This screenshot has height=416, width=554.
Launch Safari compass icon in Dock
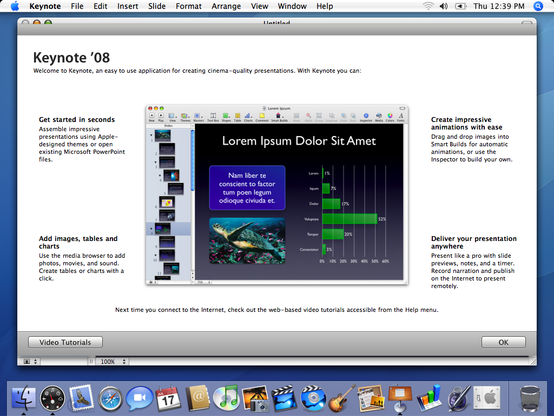tap(110, 399)
